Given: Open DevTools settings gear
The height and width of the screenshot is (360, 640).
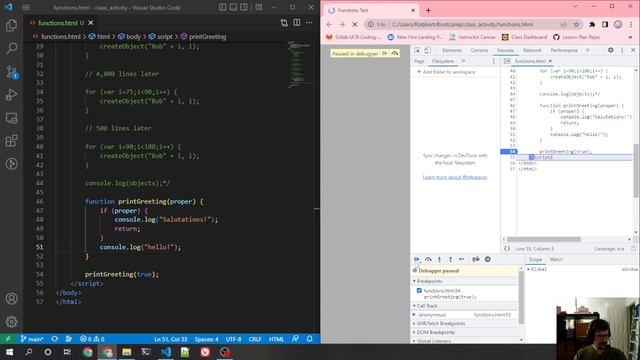Looking at the screenshot, I should point(611,50).
